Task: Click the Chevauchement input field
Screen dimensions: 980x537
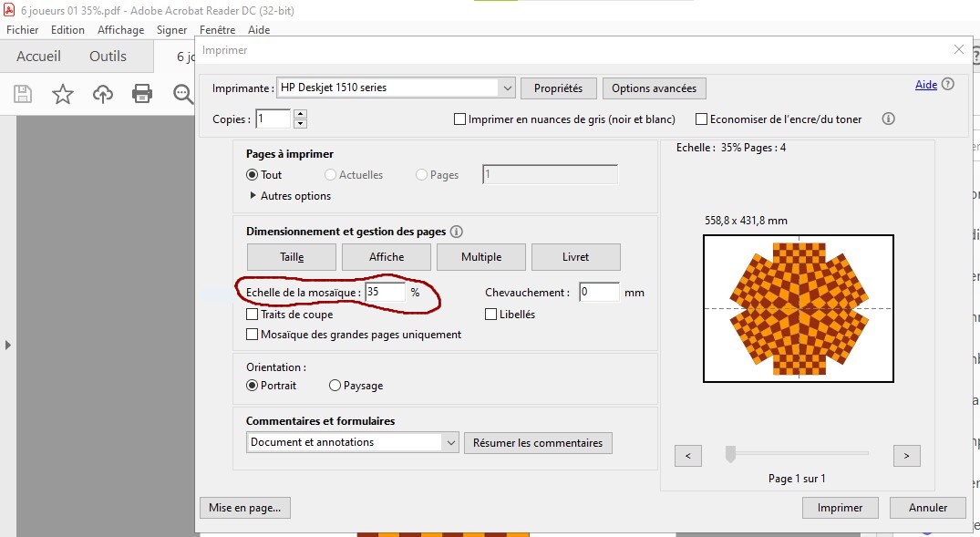Action: point(599,292)
